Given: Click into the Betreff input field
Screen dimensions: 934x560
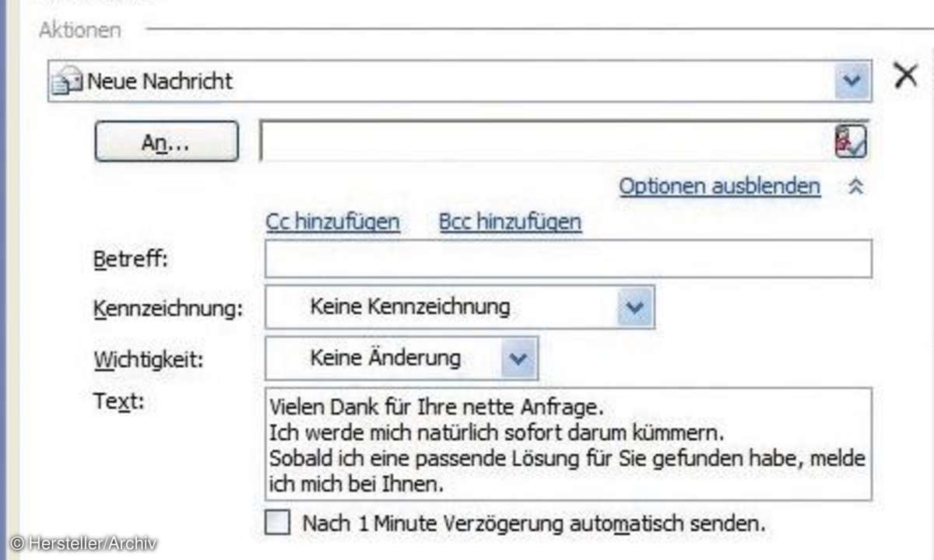Looking at the screenshot, I should click(568, 259).
